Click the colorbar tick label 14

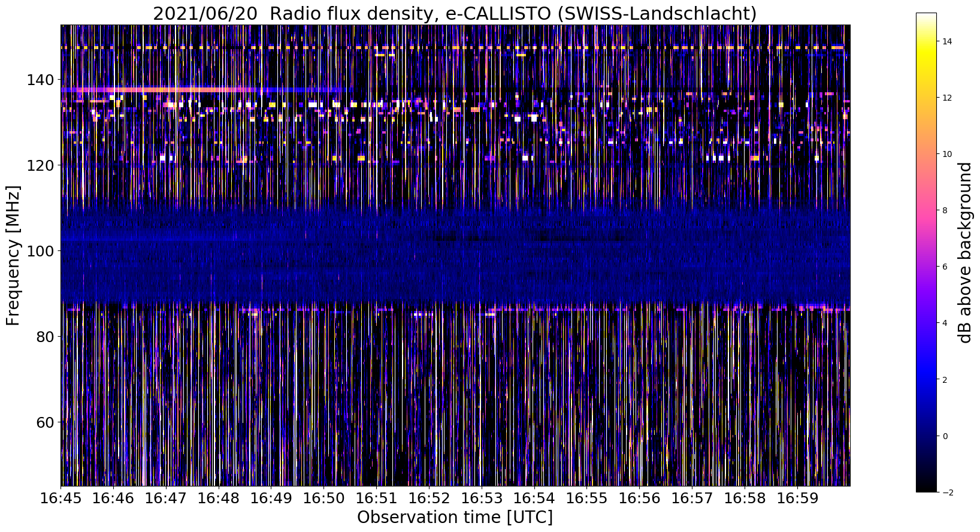tap(948, 41)
